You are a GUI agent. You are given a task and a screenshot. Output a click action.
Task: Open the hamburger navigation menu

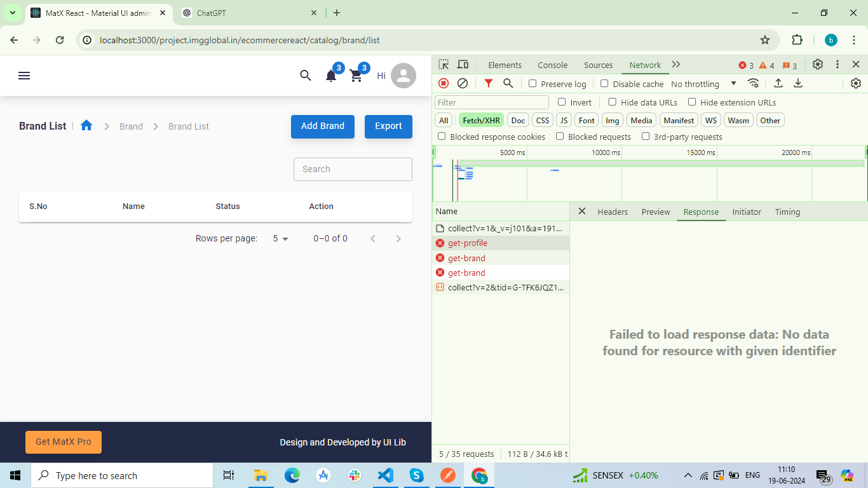[24, 76]
